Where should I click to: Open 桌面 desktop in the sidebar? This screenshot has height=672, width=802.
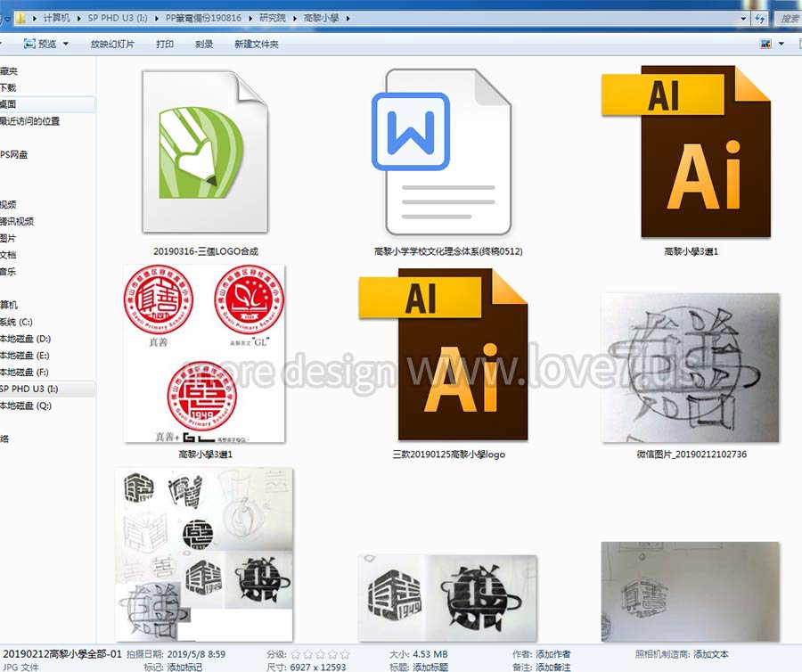tap(8, 103)
